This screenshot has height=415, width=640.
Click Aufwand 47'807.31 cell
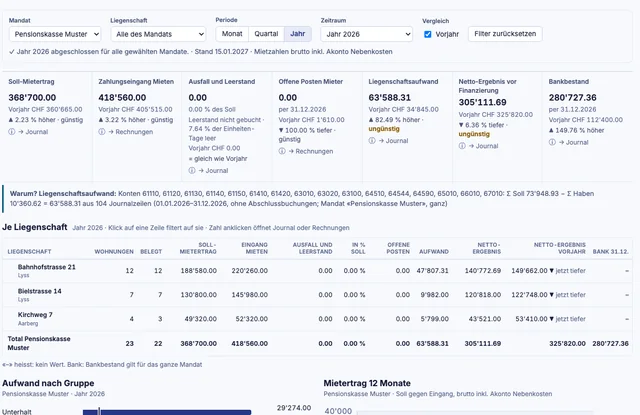tap(433, 271)
